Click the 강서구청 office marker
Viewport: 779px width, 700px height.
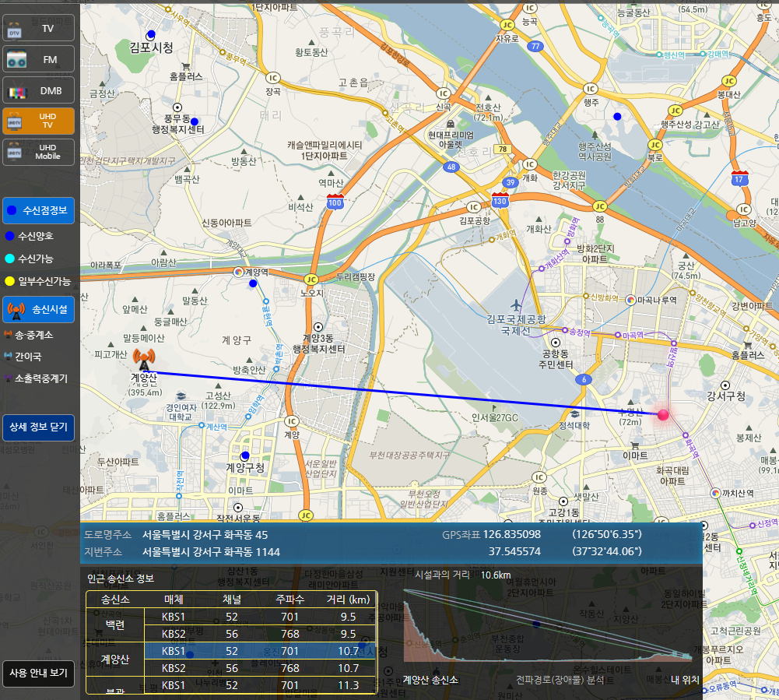tap(725, 385)
